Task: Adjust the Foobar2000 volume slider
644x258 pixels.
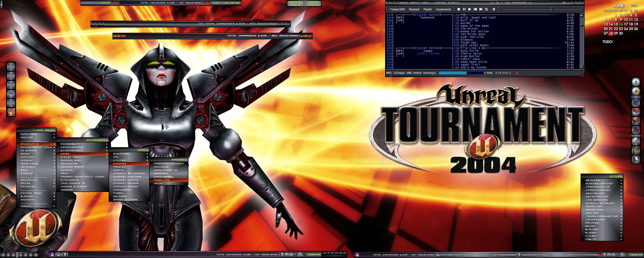Action: point(552,9)
